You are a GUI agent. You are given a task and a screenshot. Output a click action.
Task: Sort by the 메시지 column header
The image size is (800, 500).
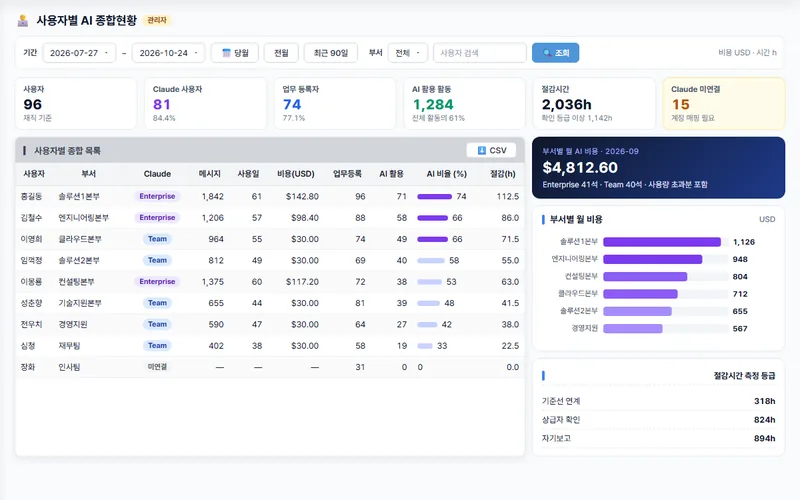pyautogui.click(x=210, y=173)
